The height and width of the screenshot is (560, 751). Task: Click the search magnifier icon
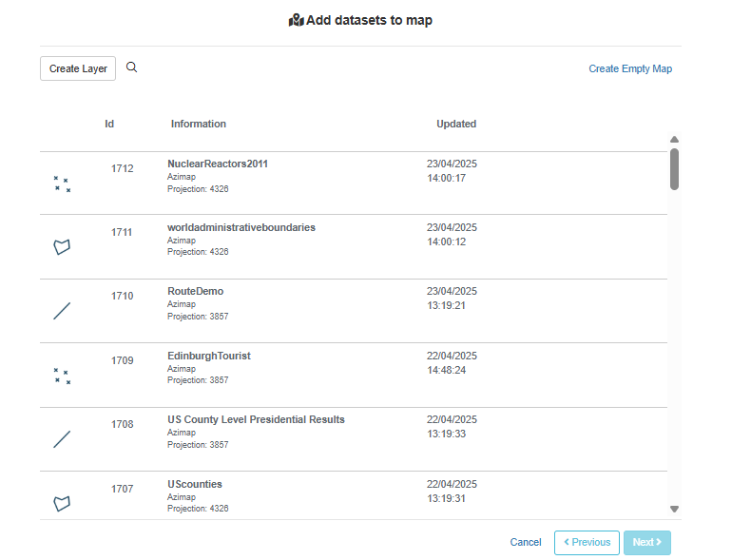132,68
